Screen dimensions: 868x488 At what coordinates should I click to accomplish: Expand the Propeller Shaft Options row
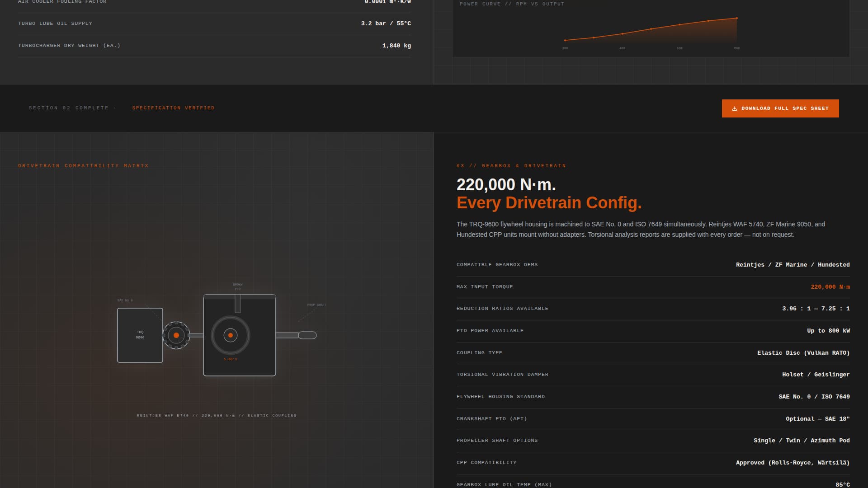tap(653, 440)
